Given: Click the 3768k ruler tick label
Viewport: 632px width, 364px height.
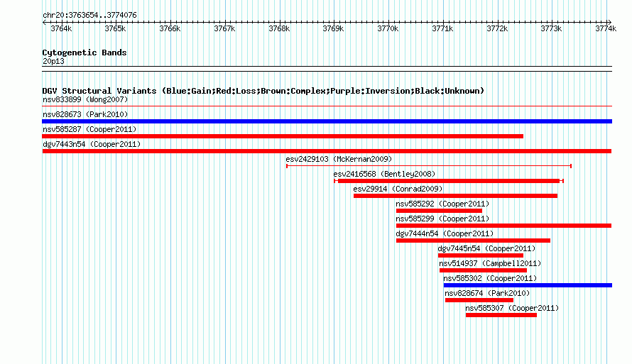Looking at the screenshot, I should pos(279,28).
